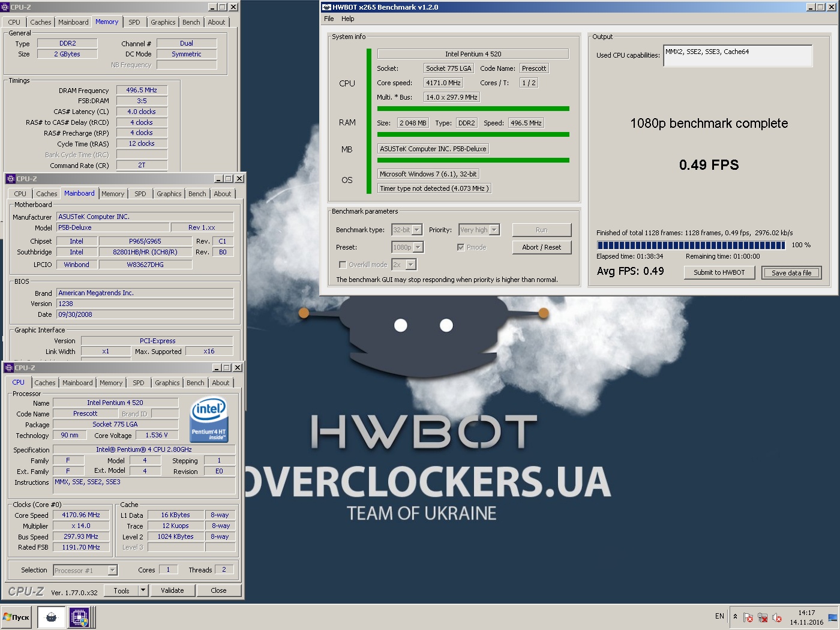
Task: Switch to SPD tab in top CPU-Z window
Action: [134, 22]
